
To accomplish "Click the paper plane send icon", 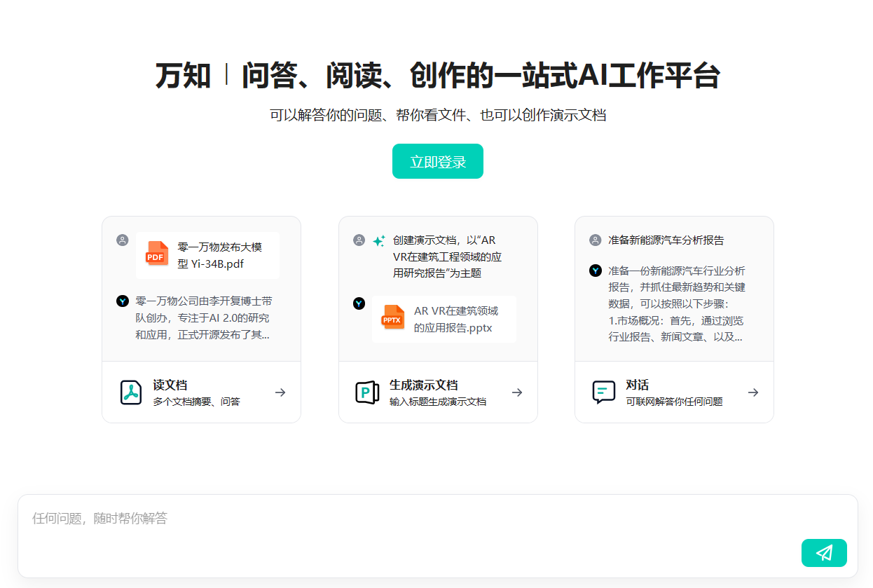I will click(x=824, y=553).
